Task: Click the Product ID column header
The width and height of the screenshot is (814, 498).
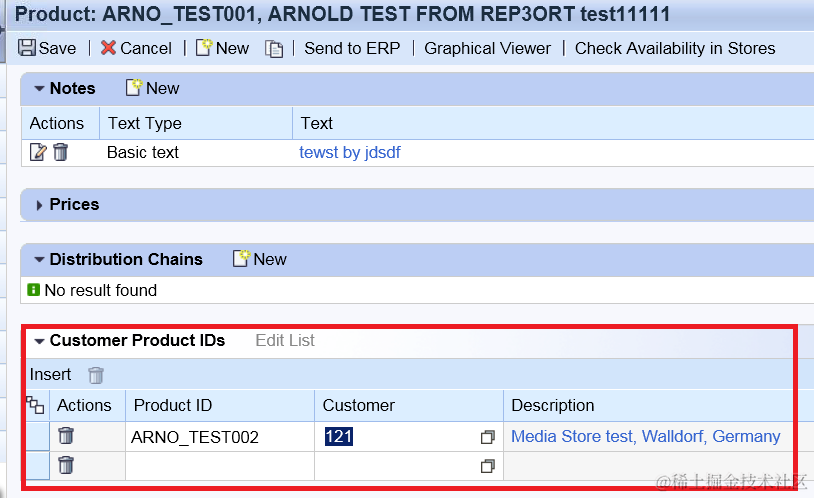Action: point(173,405)
